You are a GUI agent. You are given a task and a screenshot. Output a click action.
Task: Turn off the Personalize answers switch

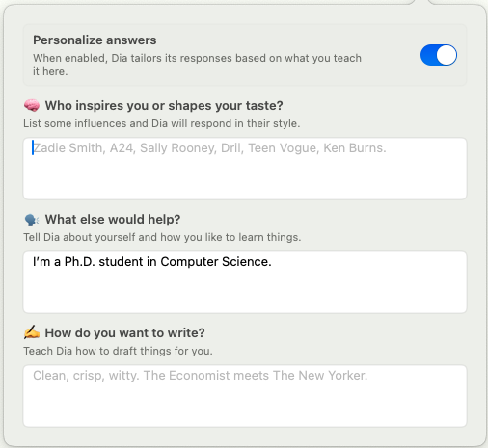[439, 55]
